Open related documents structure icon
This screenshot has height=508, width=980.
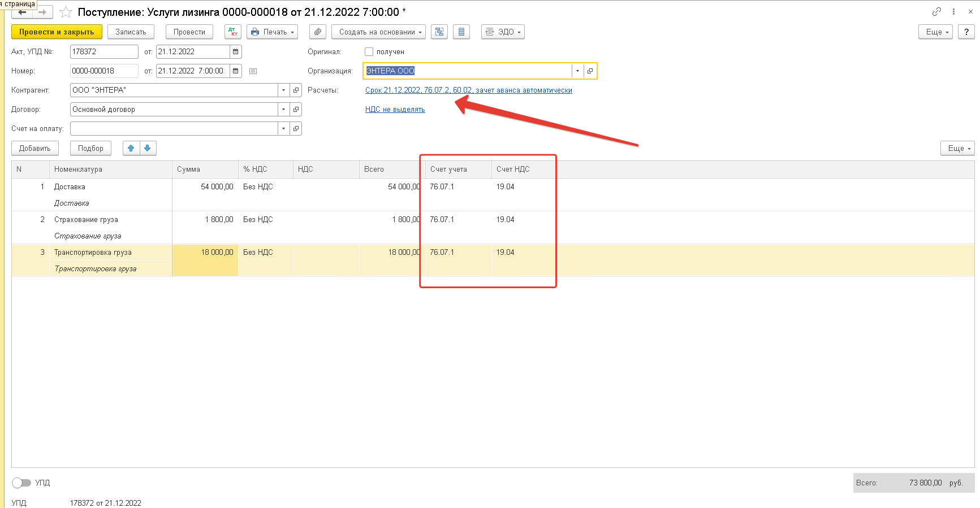[439, 32]
